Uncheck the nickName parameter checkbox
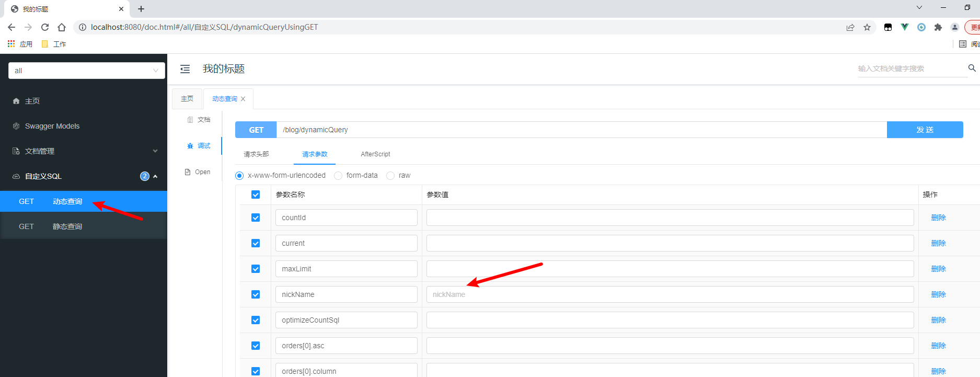Viewport: 980px width, 377px height. pos(256,294)
